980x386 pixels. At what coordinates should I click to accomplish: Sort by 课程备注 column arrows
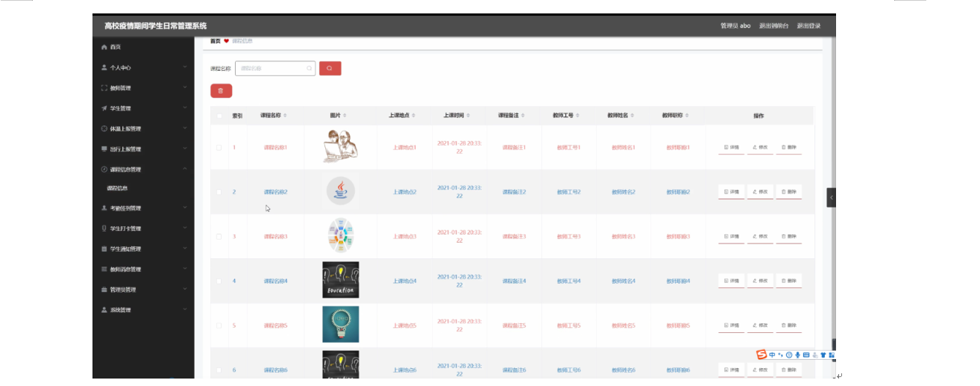click(x=524, y=116)
